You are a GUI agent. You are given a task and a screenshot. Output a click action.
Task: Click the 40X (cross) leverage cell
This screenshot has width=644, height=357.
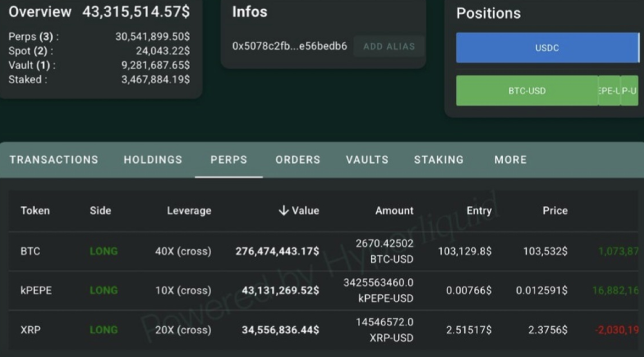pos(183,251)
